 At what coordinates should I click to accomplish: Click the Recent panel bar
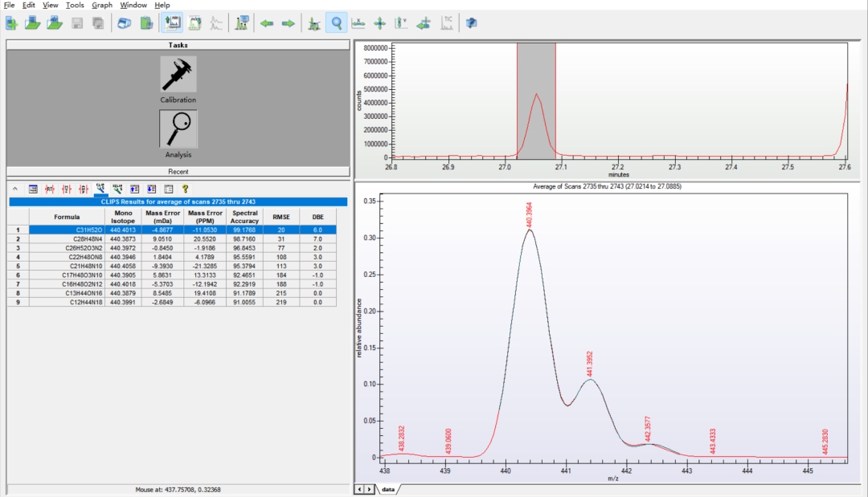click(178, 171)
